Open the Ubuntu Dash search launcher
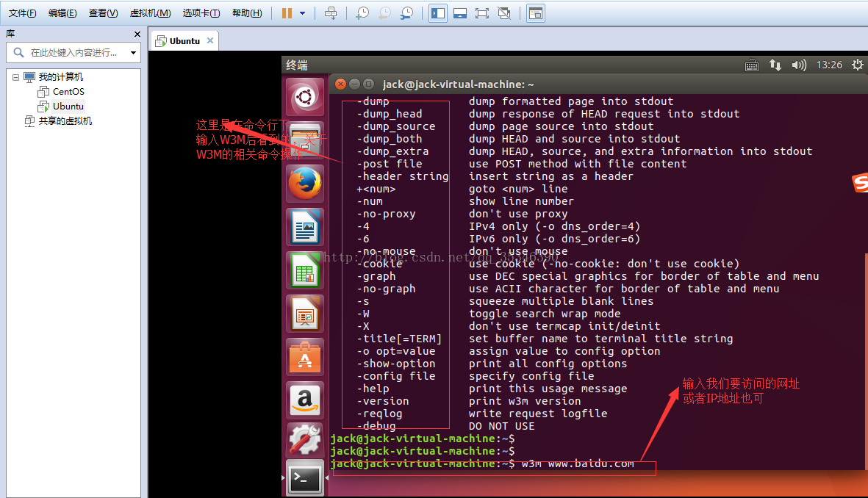868x498 pixels. coord(304,98)
